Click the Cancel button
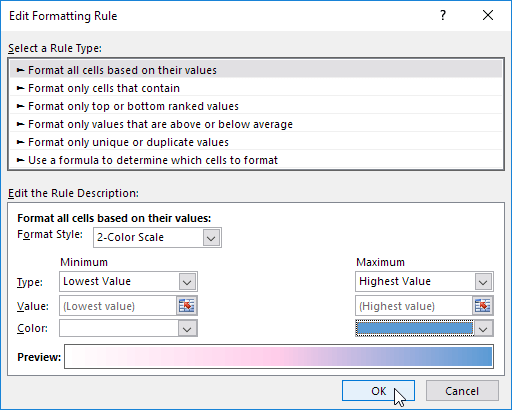 point(462,391)
